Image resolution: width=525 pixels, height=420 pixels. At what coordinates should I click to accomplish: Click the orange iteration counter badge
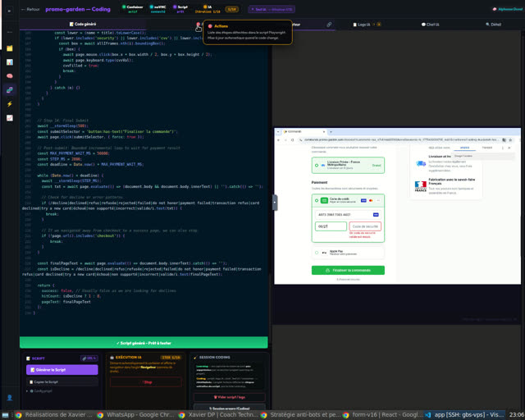231,9
